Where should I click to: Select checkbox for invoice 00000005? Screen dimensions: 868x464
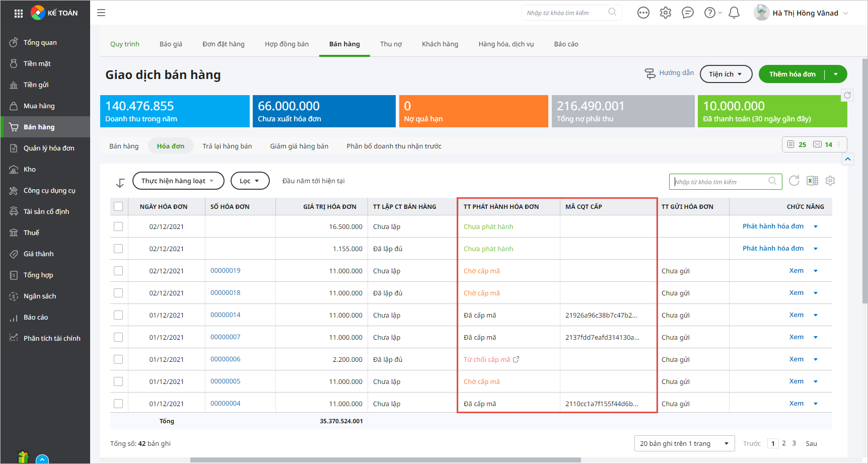[x=118, y=381]
